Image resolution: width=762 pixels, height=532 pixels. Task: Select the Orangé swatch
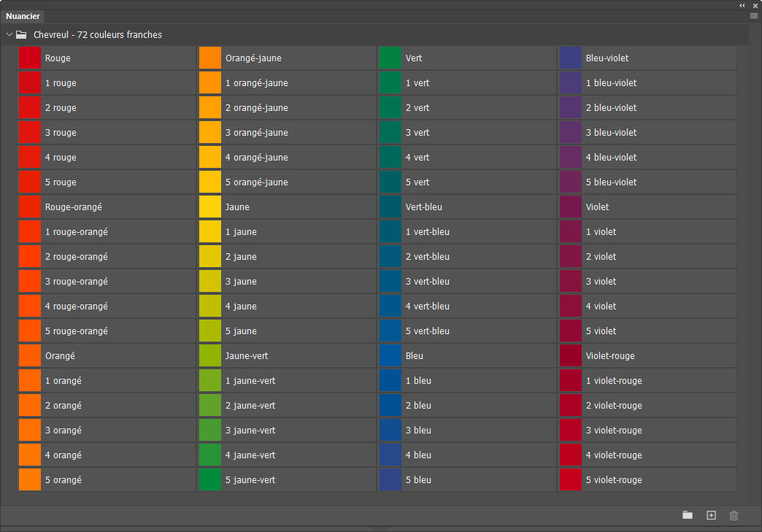click(30, 356)
